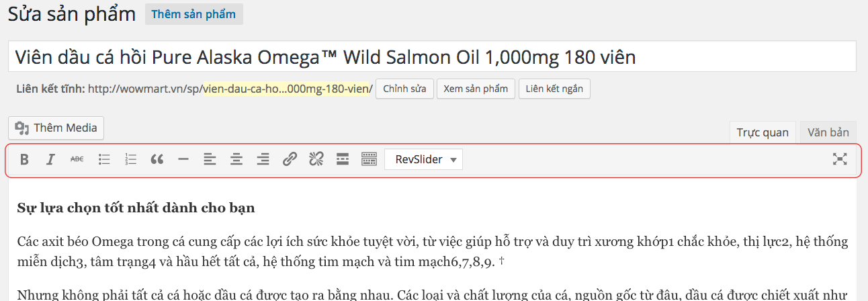Click the Thêm Media button
The width and height of the screenshot is (868, 301).
point(56,128)
